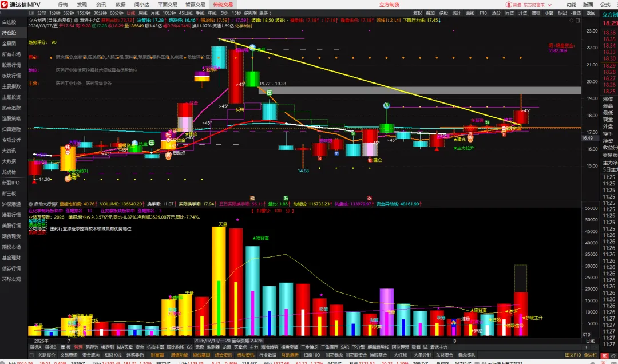The image size is (618, 364).
Task: Select the 1分钟 period
Action: pos(55,13)
